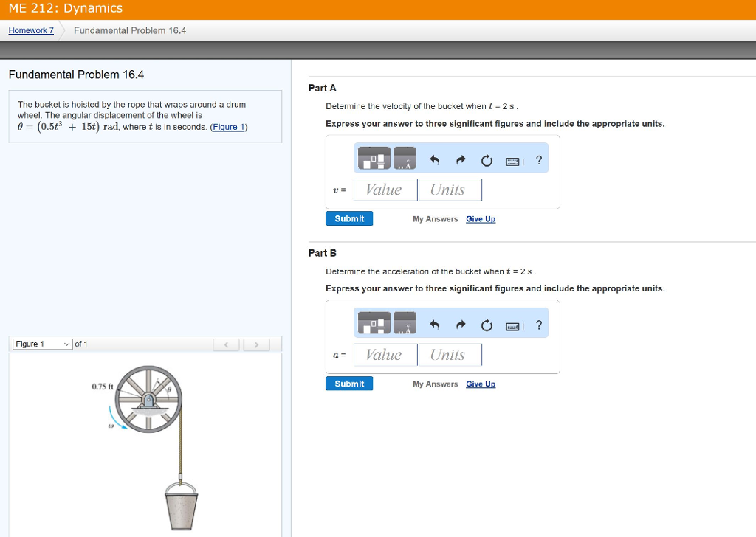Click the undo arrow in Part B toolbar

(435, 325)
